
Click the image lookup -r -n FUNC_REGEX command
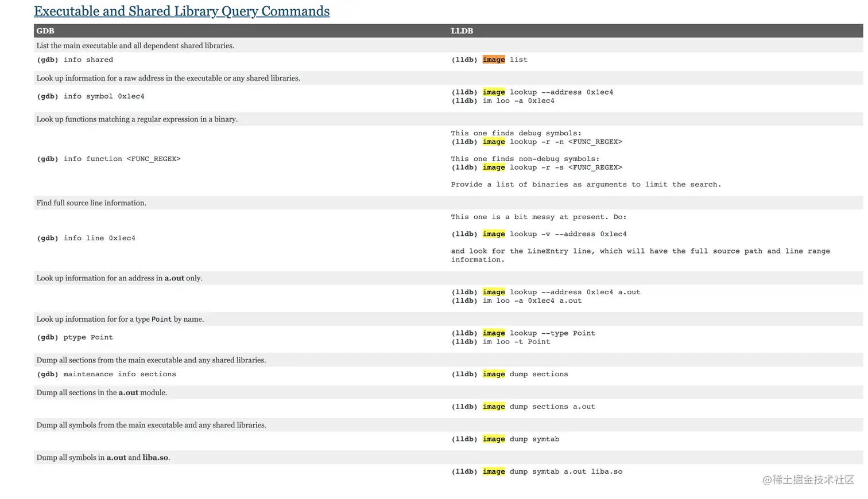point(537,142)
